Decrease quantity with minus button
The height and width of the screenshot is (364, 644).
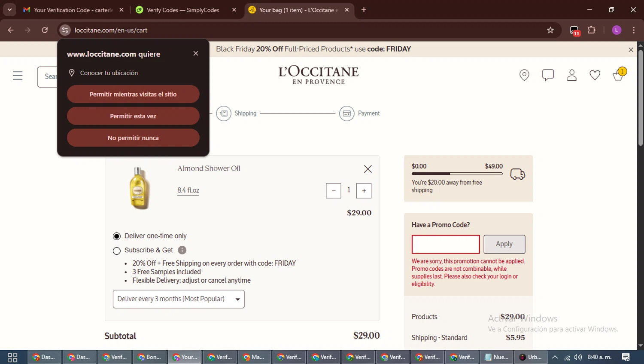pos(334,191)
